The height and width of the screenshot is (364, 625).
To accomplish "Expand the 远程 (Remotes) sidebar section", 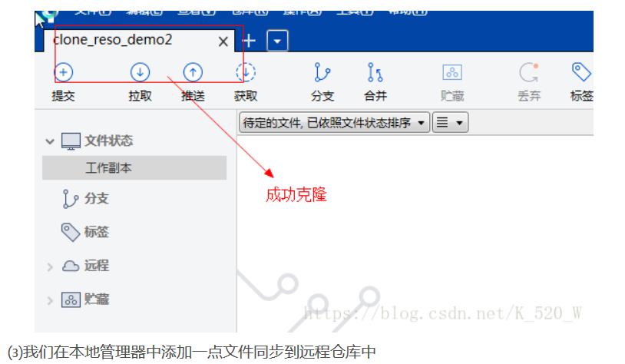I will click(50, 266).
